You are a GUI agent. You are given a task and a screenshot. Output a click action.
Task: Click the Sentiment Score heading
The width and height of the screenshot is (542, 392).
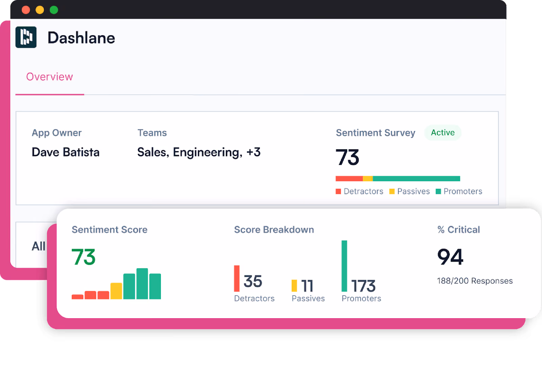(109, 230)
